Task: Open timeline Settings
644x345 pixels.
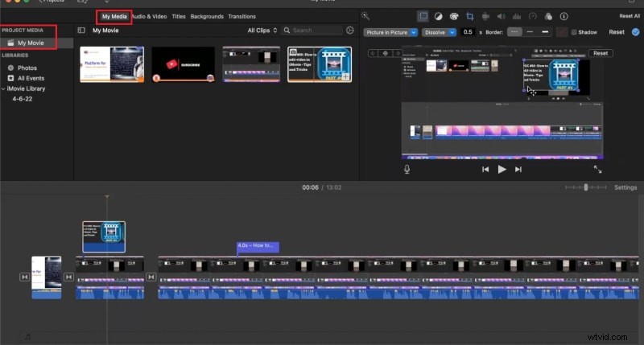Action: (625, 187)
